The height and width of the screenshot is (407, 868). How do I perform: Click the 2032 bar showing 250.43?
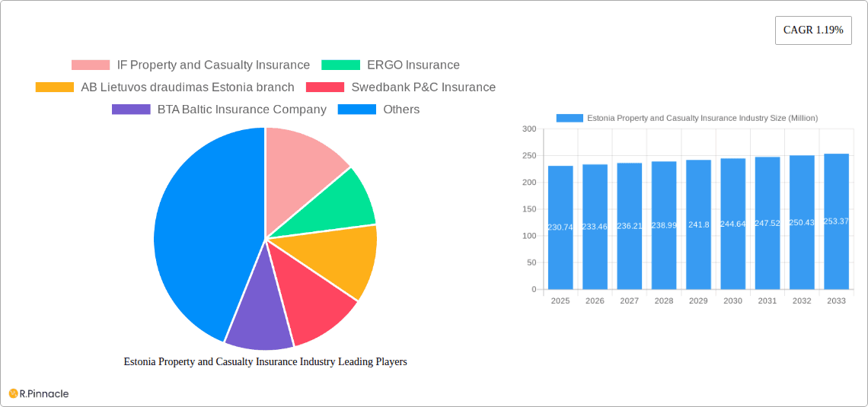point(802,222)
